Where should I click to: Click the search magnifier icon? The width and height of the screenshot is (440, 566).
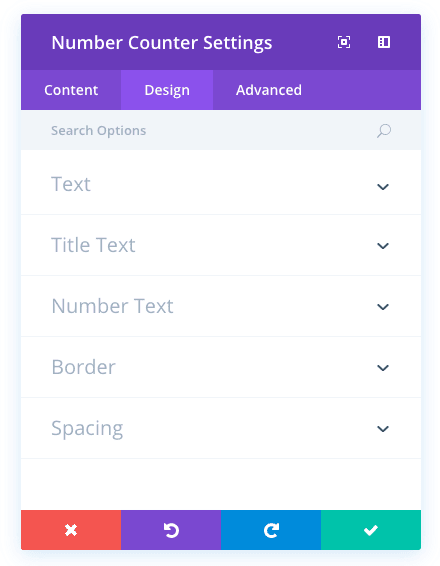(x=384, y=131)
